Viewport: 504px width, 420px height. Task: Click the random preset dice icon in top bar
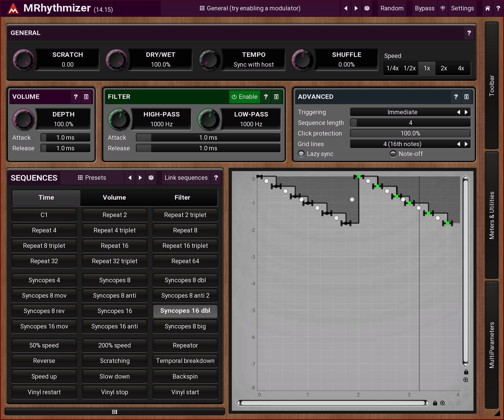pos(367,8)
